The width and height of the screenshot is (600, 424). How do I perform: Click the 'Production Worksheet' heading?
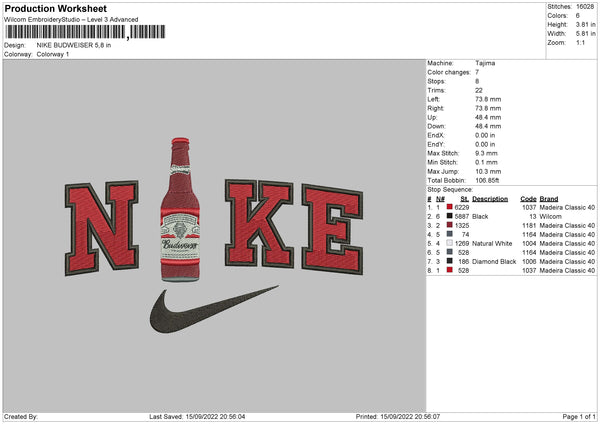pyautogui.click(x=56, y=9)
